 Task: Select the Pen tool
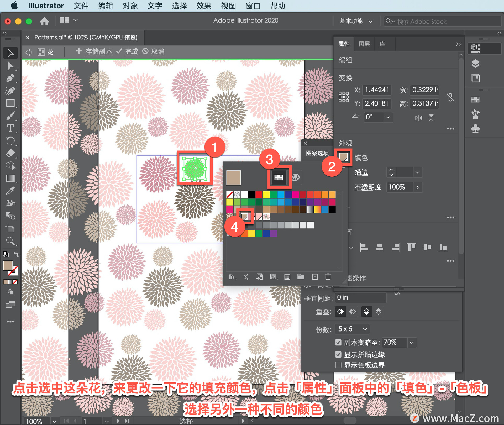click(x=10, y=78)
